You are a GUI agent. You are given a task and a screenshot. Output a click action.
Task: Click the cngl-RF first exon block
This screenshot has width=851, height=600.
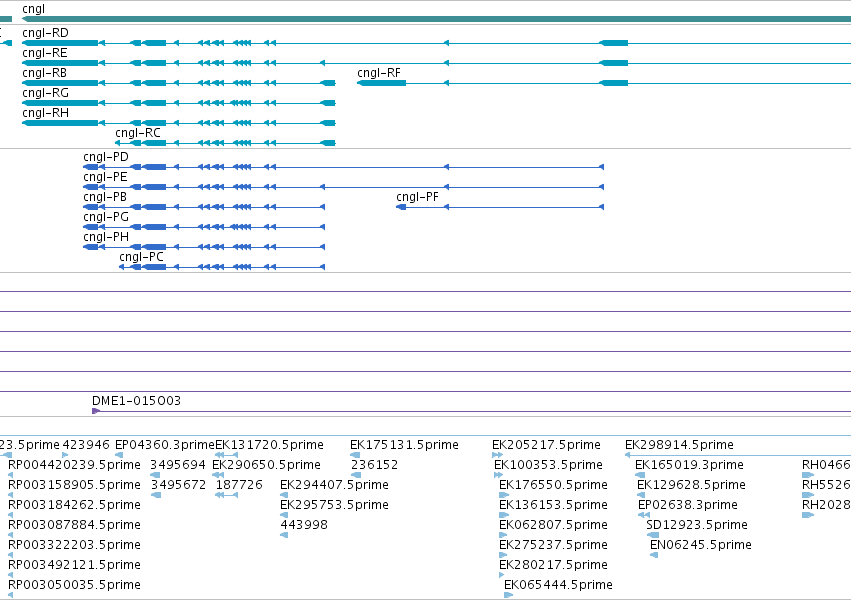(x=382, y=83)
